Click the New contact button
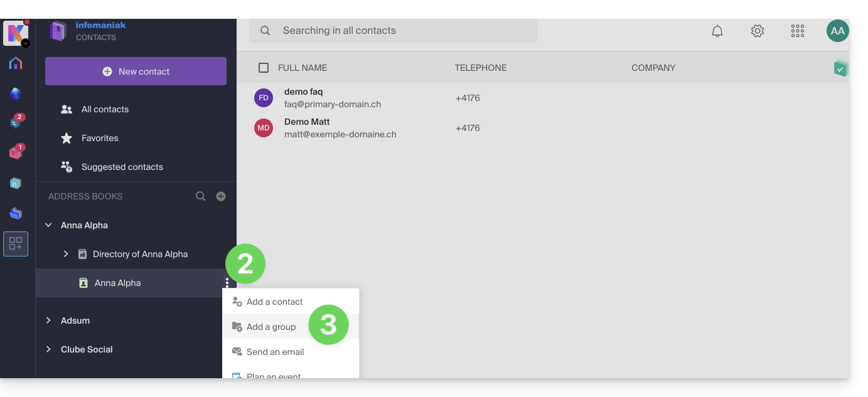 click(136, 71)
